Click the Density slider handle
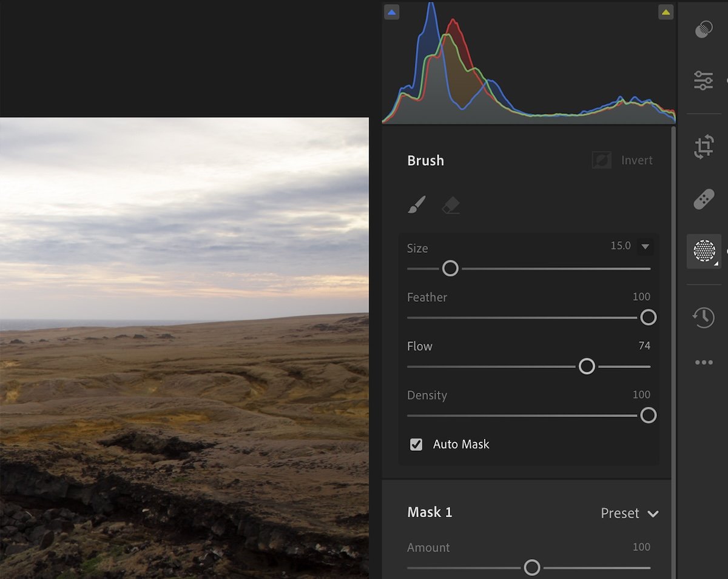Image resolution: width=728 pixels, height=579 pixels. pyautogui.click(x=648, y=415)
